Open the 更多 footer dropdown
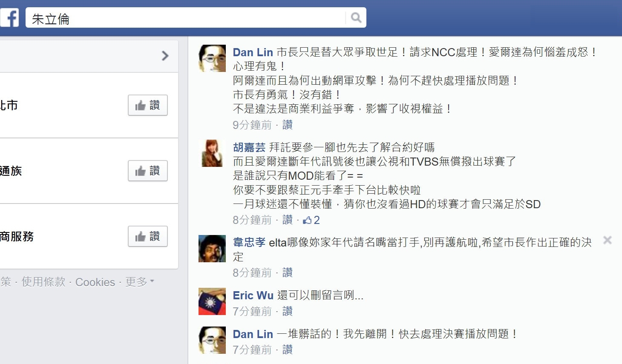This screenshot has width=622, height=364. (139, 282)
